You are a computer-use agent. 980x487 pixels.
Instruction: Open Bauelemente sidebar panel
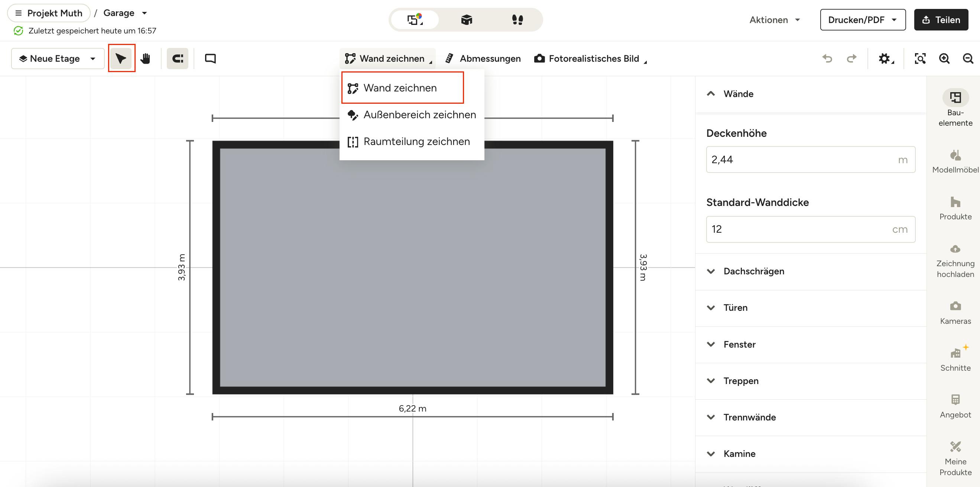[955, 108]
